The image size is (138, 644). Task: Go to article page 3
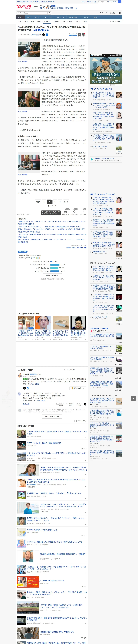click(x=55, y=202)
